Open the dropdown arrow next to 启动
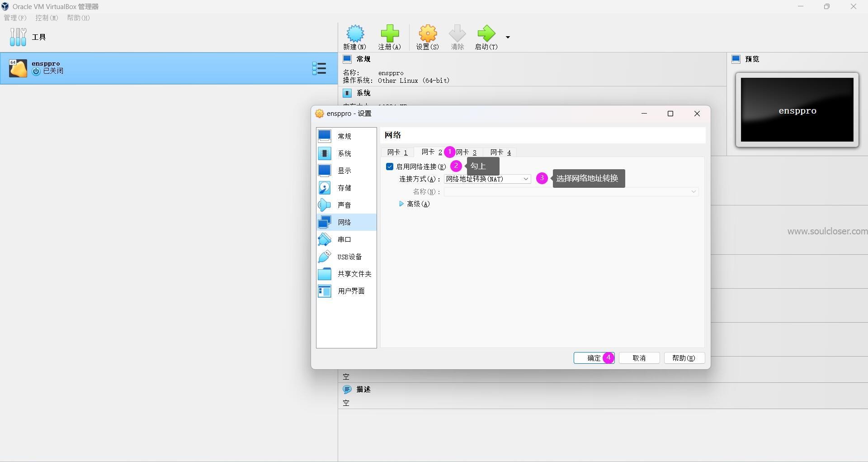Viewport: 868px width, 462px height. 508,37
